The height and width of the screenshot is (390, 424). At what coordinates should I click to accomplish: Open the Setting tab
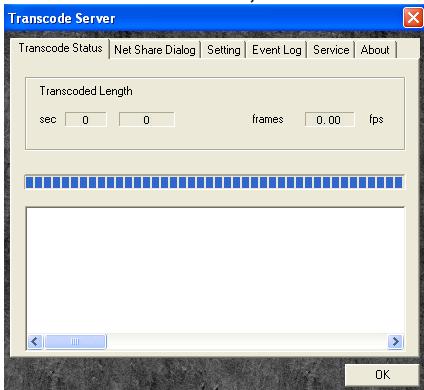[223, 50]
